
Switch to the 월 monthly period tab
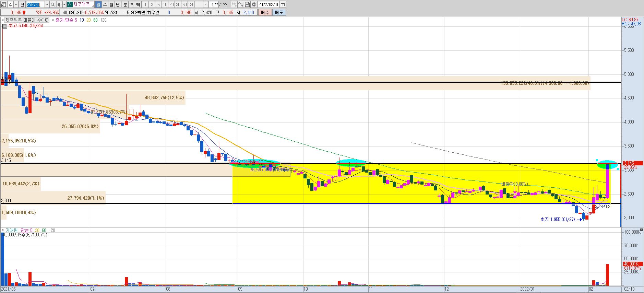tap(111, 4)
